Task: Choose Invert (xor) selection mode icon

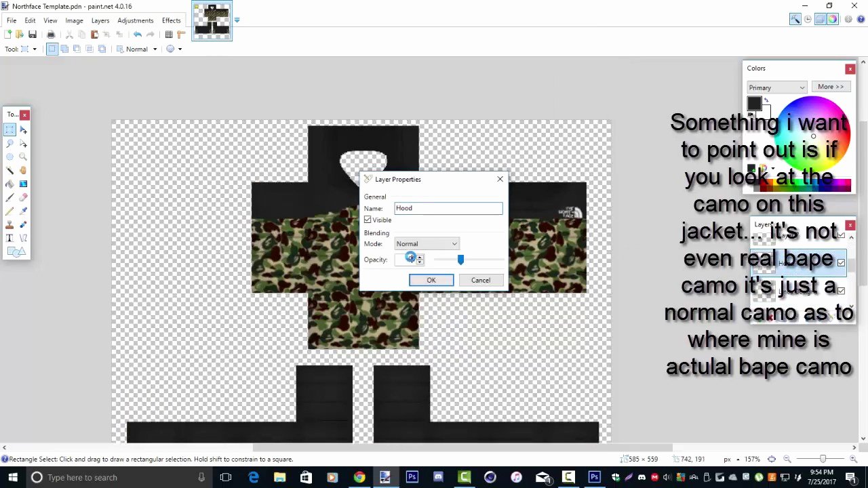Action: click(102, 49)
